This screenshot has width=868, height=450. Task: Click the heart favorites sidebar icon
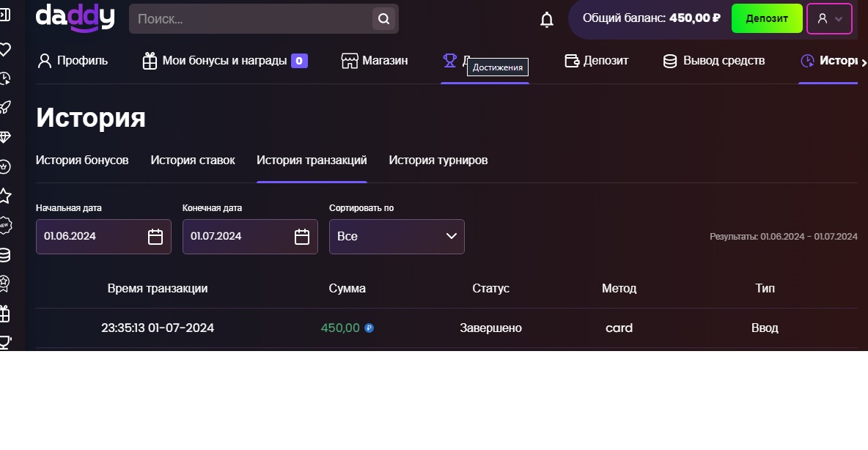pyautogui.click(x=4, y=50)
